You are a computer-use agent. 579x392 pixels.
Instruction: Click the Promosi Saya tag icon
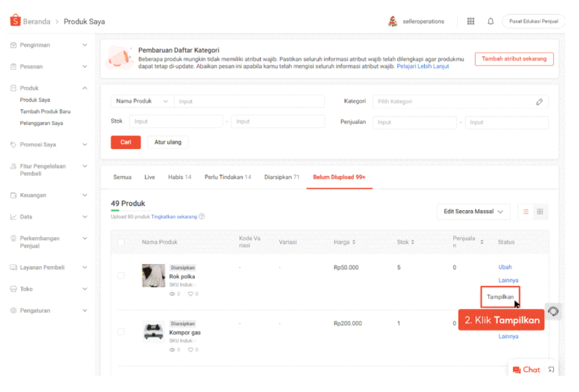tap(13, 144)
